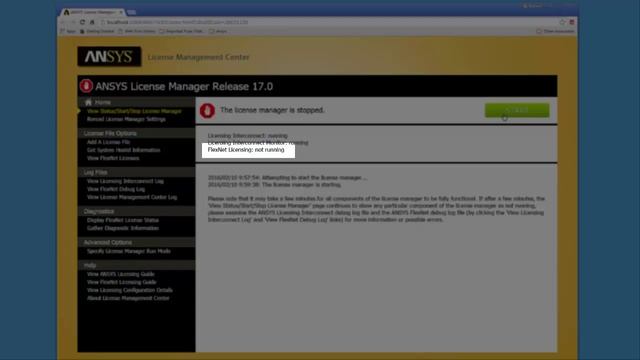Open the Other bookmarks folder
Screen dimensions: 640x360
click(555, 31)
